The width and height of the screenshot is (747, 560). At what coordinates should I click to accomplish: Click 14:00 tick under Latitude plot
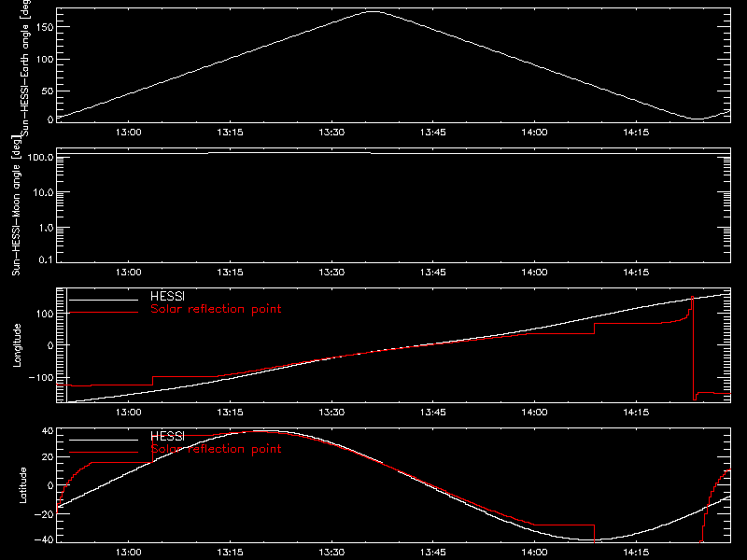pos(534,553)
